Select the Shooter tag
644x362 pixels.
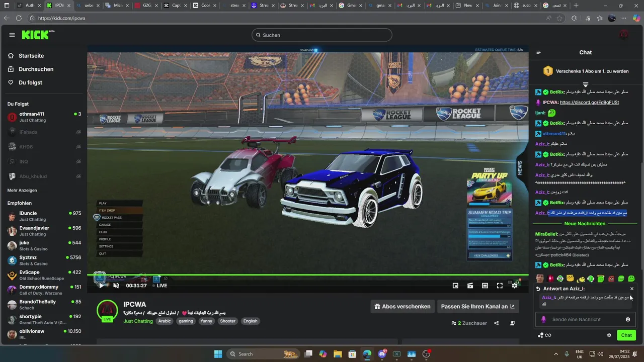[227, 321]
